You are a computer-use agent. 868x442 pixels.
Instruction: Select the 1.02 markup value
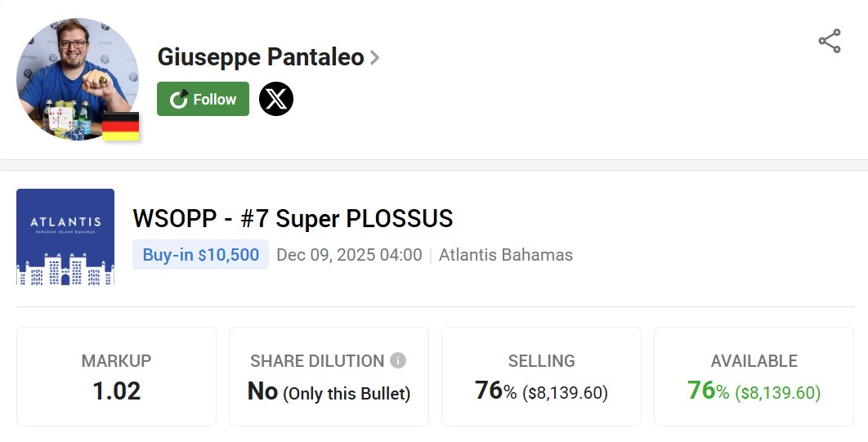click(x=116, y=391)
